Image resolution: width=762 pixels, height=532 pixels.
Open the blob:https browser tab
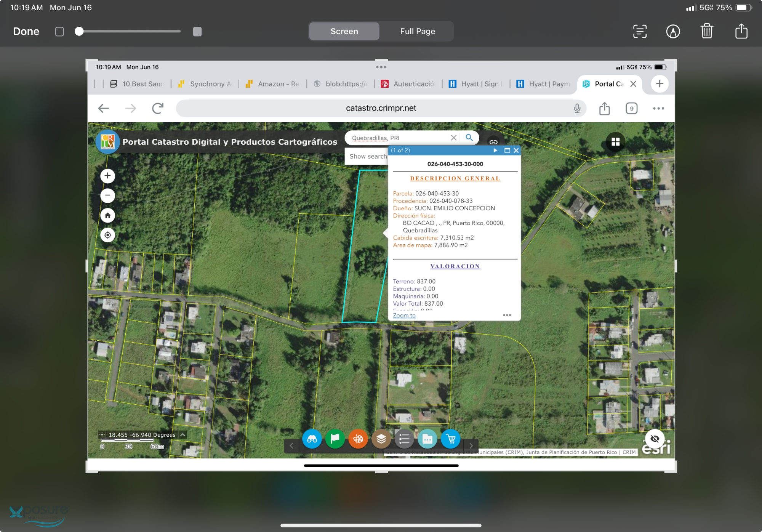coord(341,84)
